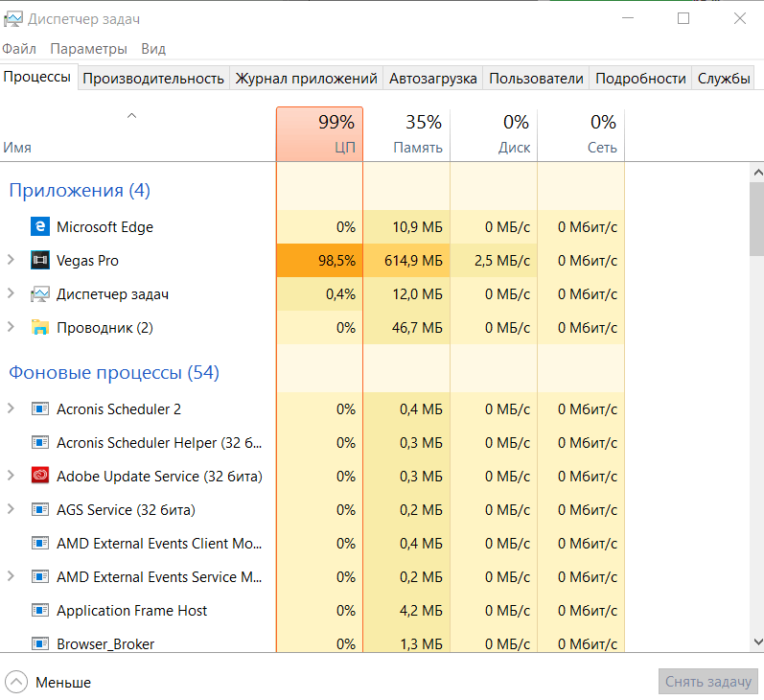Screen dimensions: 764x700
Task: Click the scrollbar up arrow
Action: [x=757, y=172]
